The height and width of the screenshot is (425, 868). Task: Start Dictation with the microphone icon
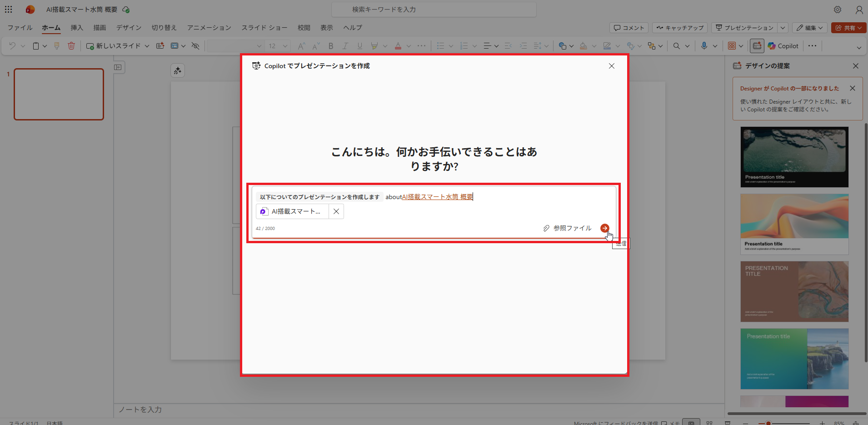(x=705, y=45)
